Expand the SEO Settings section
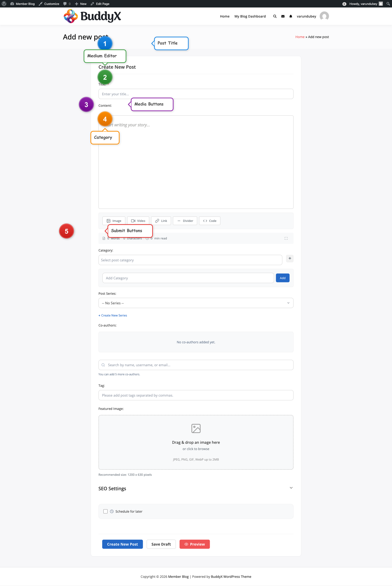Image resolution: width=392 pixels, height=586 pixels. pos(196,488)
